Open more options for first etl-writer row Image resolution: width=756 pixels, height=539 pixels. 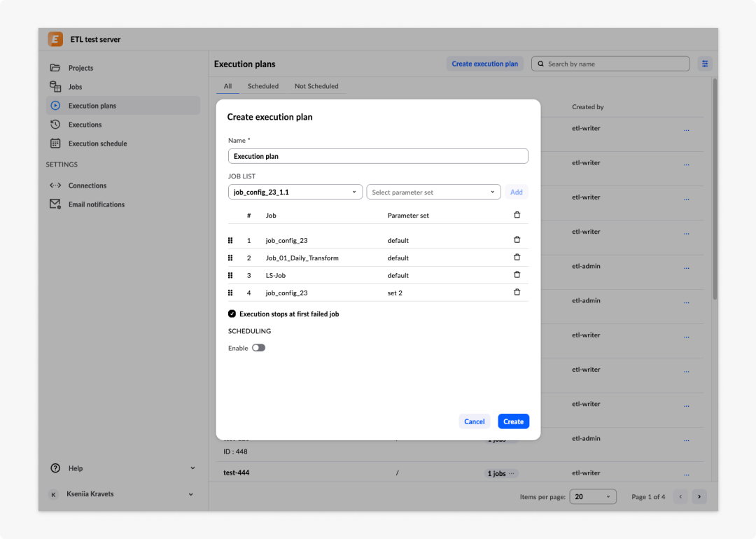(x=687, y=130)
